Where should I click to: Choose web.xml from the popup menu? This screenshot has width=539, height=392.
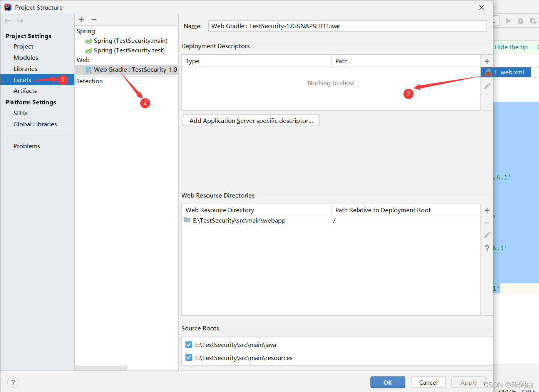point(506,72)
